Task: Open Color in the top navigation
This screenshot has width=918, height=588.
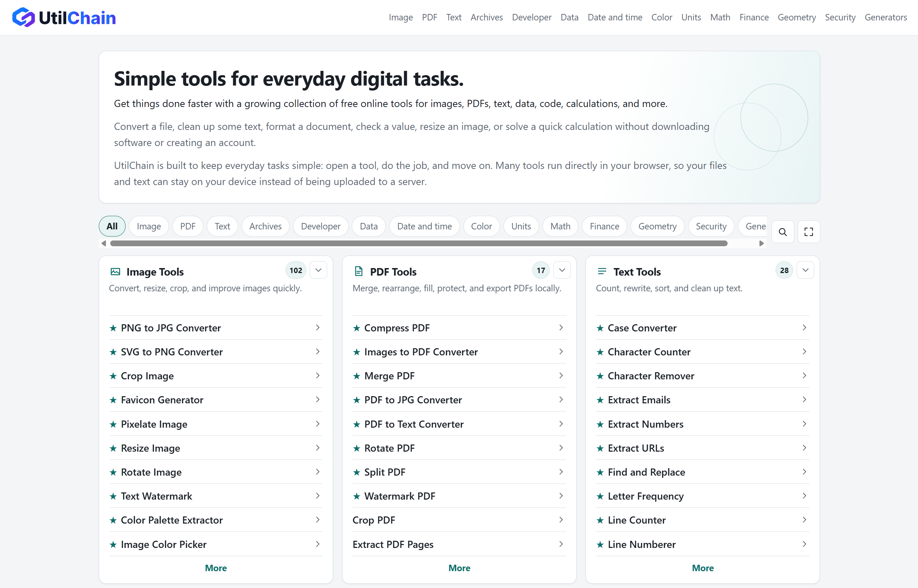Action: [661, 18]
